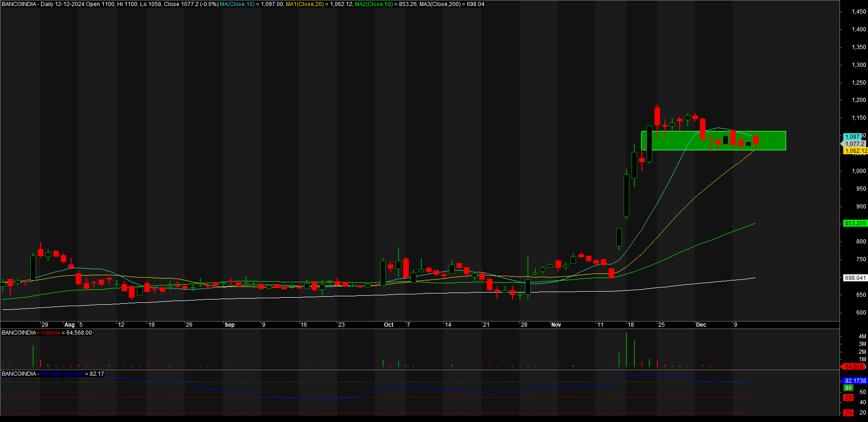Click the blue 82.1738 RS value tag
The image size is (868, 422).
(x=855, y=381)
